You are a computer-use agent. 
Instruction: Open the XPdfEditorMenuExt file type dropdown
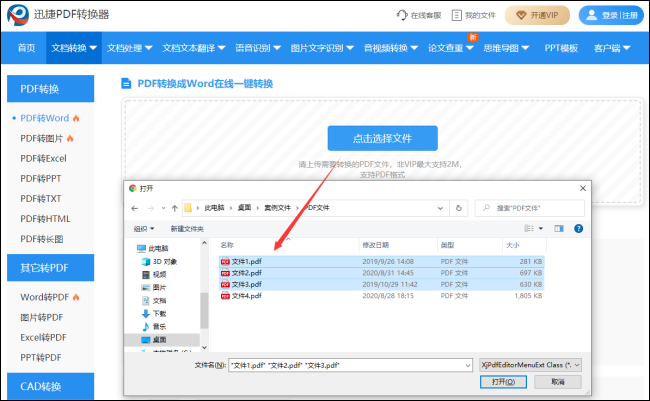click(530, 365)
